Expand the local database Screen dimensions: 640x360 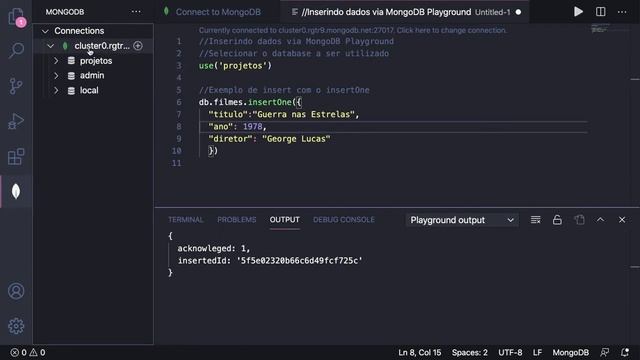[x=56, y=90]
